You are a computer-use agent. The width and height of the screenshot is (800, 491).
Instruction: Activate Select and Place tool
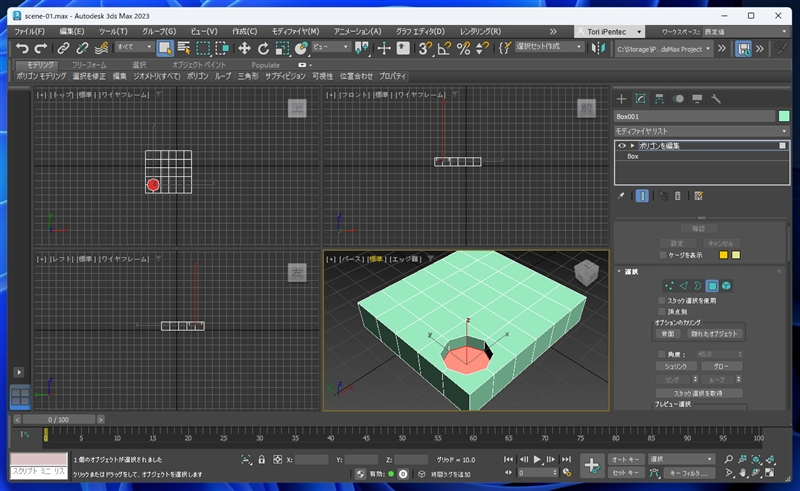[x=301, y=48]
